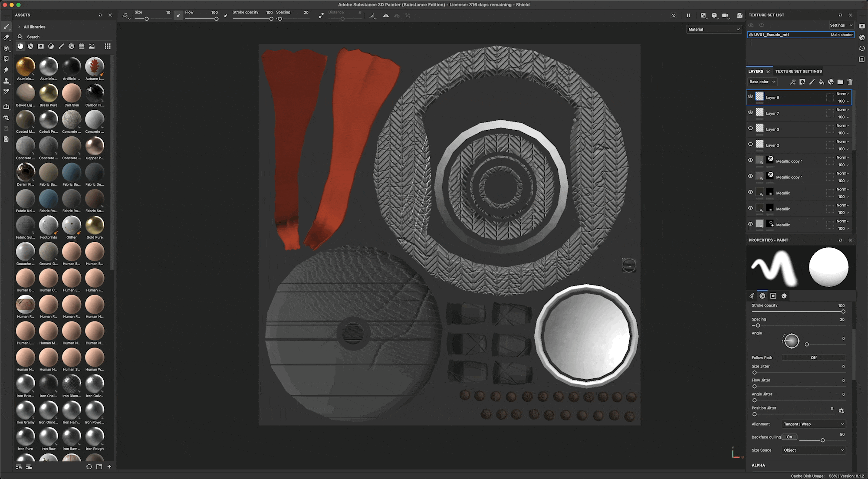The image size is (868, 479).
Task: Add a folder to layers
Action: tap(840, 82)
